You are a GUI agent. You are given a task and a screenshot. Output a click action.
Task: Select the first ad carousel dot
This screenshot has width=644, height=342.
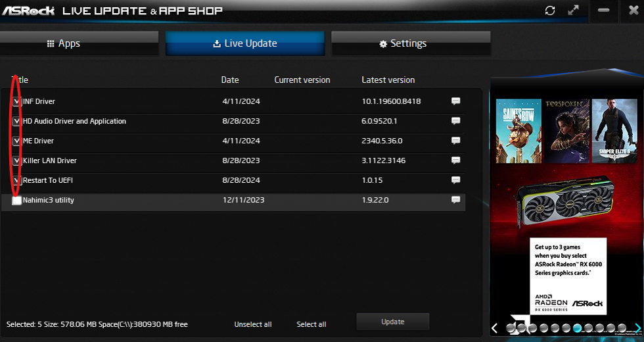(x=511, y=328)
